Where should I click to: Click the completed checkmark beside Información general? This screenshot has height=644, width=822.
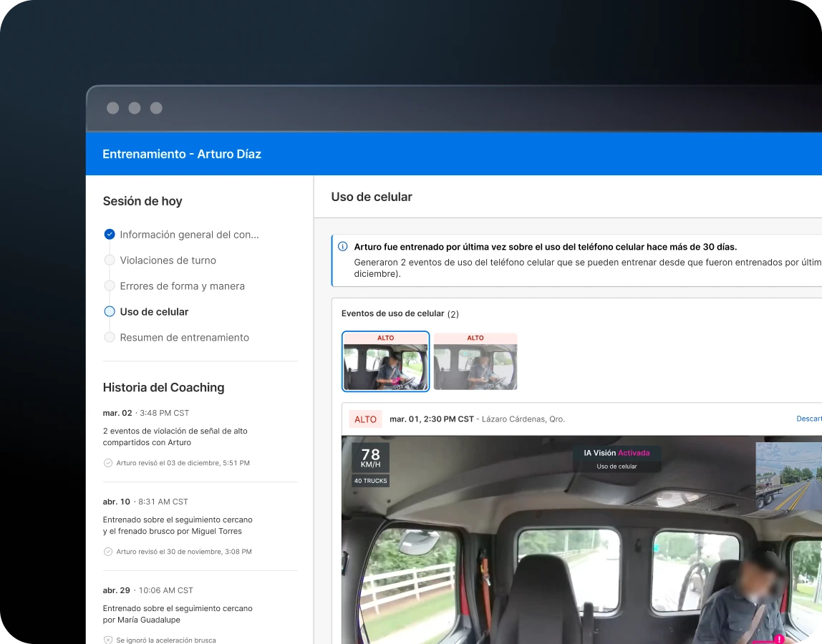(x=110, y=234)
